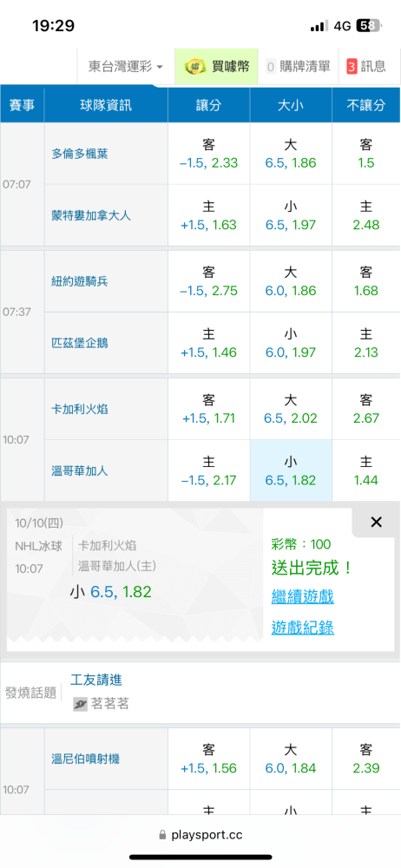This screenshot has height=868, width=401.
Task: Select 溫尼伯噴射機 客 +1.5, 1.56
Action: (x=209, y=759)
